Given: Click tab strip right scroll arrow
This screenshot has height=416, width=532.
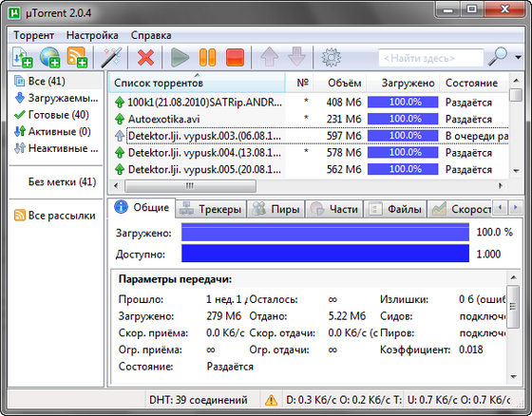Looking at the screenshot, I should (x=515, y=207).
